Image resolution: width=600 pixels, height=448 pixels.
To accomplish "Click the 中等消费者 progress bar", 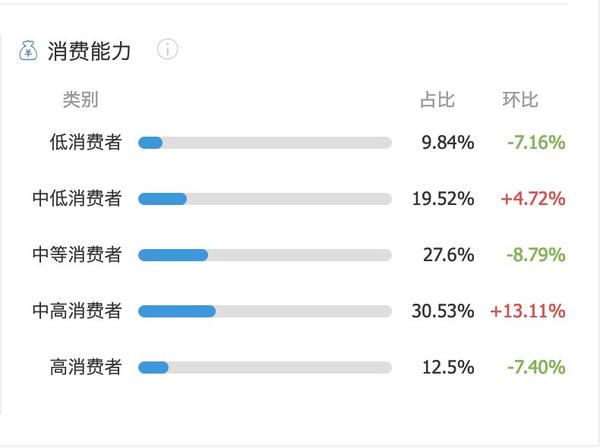I will point(265,255).
